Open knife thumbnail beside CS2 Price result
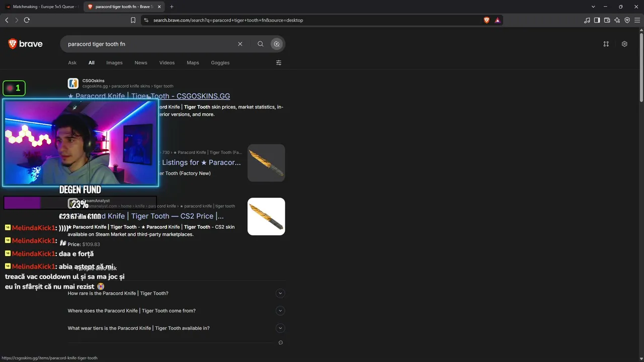 tap(266, 216)
